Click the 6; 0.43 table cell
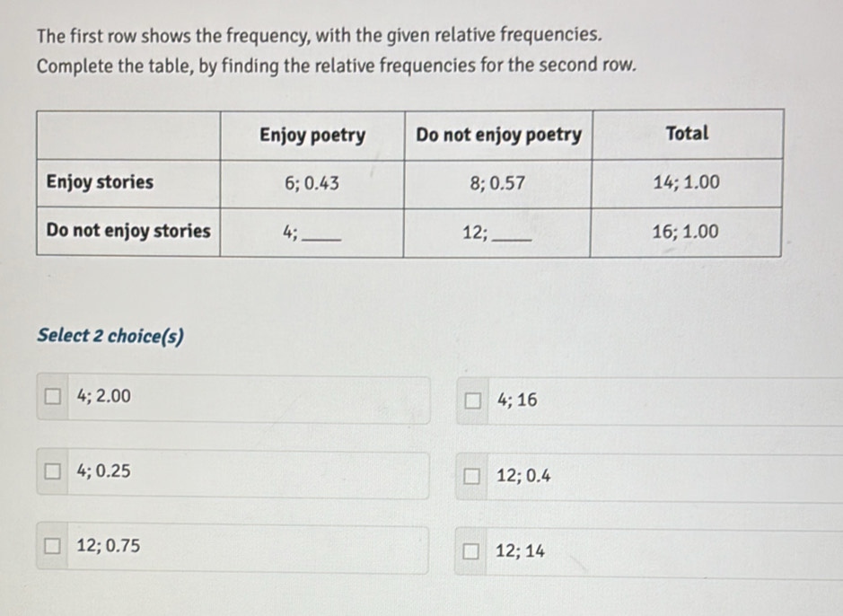Screen dimensions: 843x616 [312, 183]
